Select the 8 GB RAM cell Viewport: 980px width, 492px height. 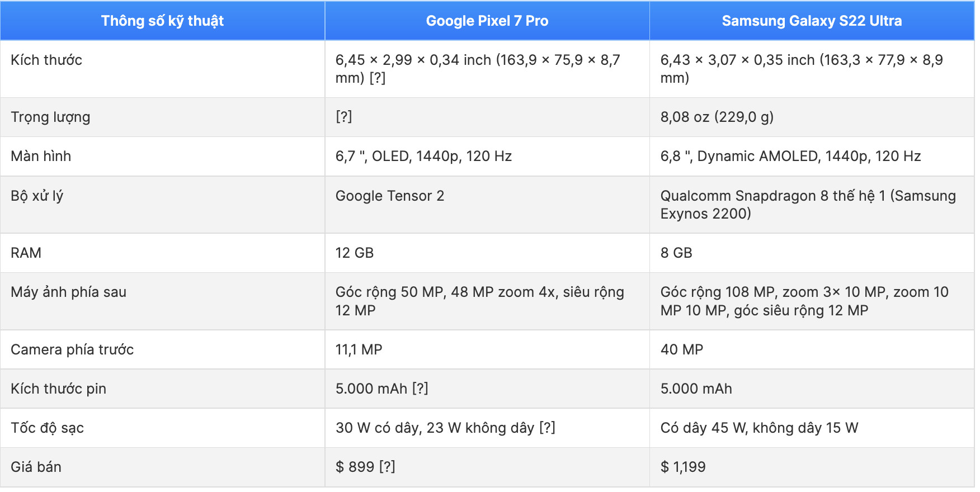676,253
